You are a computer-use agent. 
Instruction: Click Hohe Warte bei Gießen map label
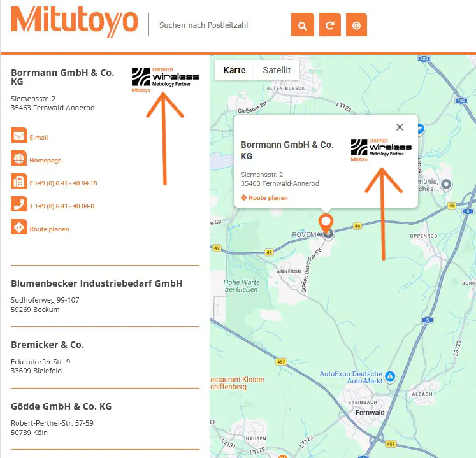(x=242, y=285)
